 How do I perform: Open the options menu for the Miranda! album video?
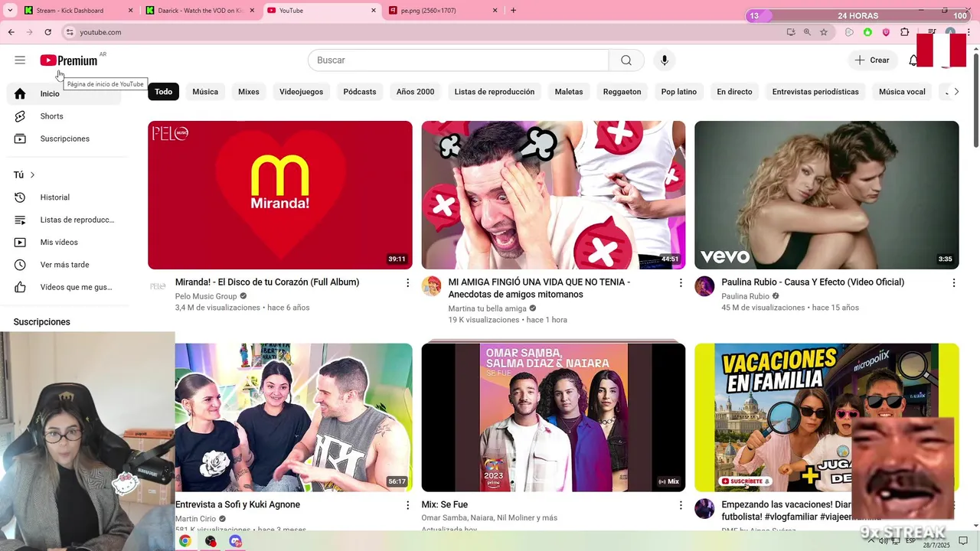pyautogui.click(x=407, y=283)
